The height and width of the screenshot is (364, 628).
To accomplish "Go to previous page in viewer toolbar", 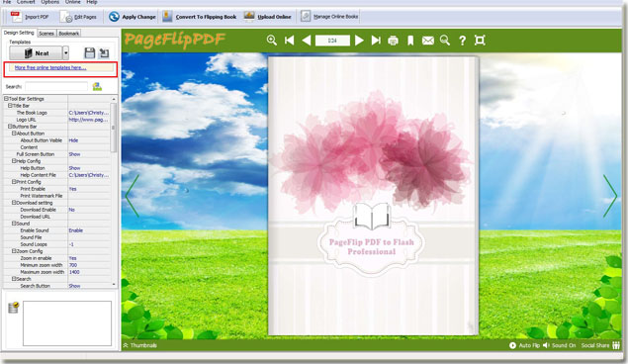I will [x=307, y=40].
